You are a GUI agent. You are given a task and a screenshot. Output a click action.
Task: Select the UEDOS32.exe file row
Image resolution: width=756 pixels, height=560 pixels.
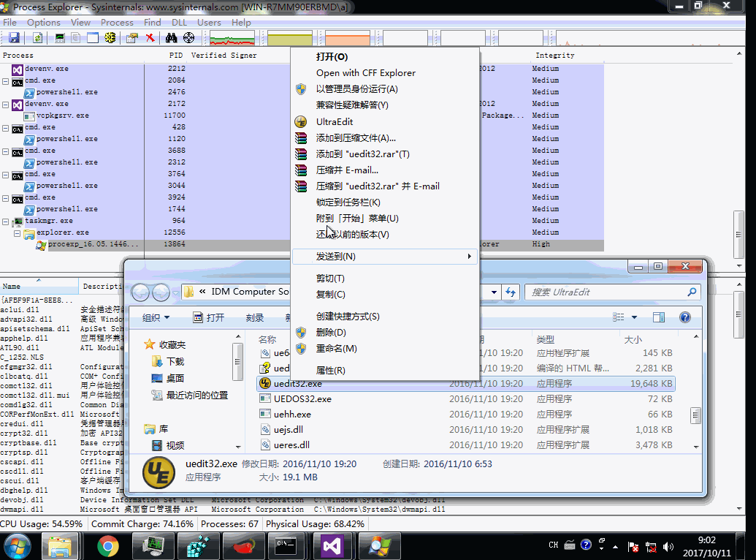point(466,398)
